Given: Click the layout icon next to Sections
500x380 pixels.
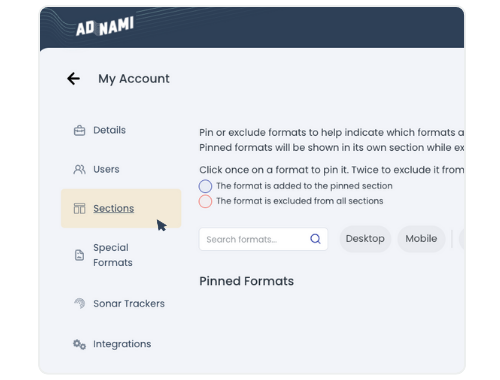Looking at the screenshot, I should 79,209.
